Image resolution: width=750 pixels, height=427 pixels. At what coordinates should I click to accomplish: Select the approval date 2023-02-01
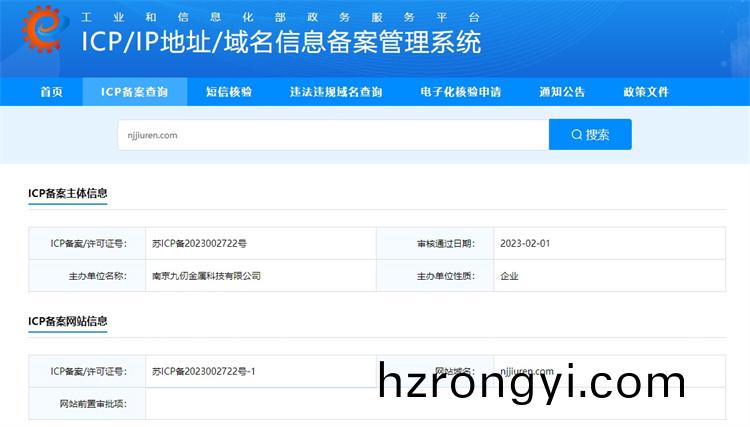click(525, 243)
